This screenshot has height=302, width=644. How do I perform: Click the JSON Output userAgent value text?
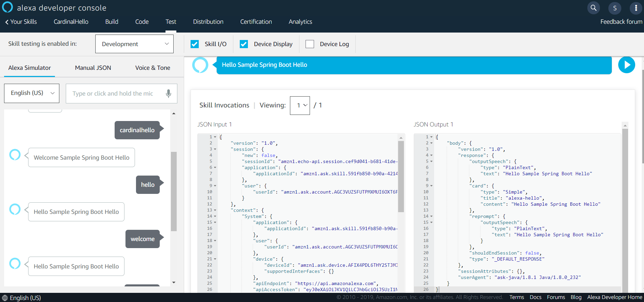tap(538, 278)
